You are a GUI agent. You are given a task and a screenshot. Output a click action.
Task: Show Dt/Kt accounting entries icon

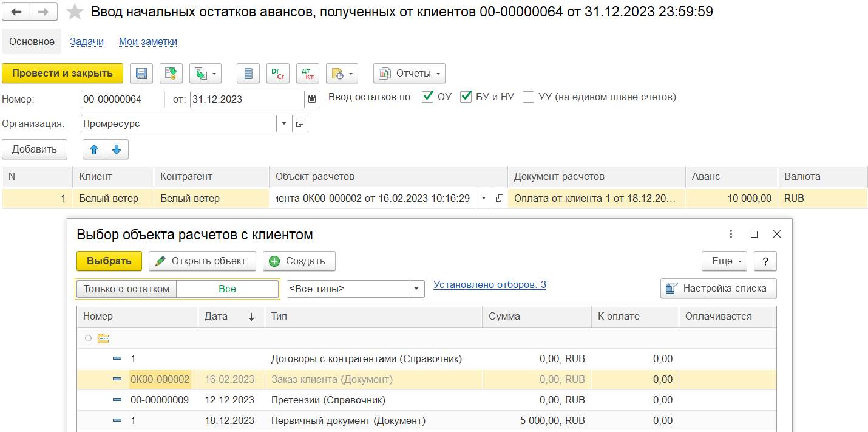tap(308, 74)
